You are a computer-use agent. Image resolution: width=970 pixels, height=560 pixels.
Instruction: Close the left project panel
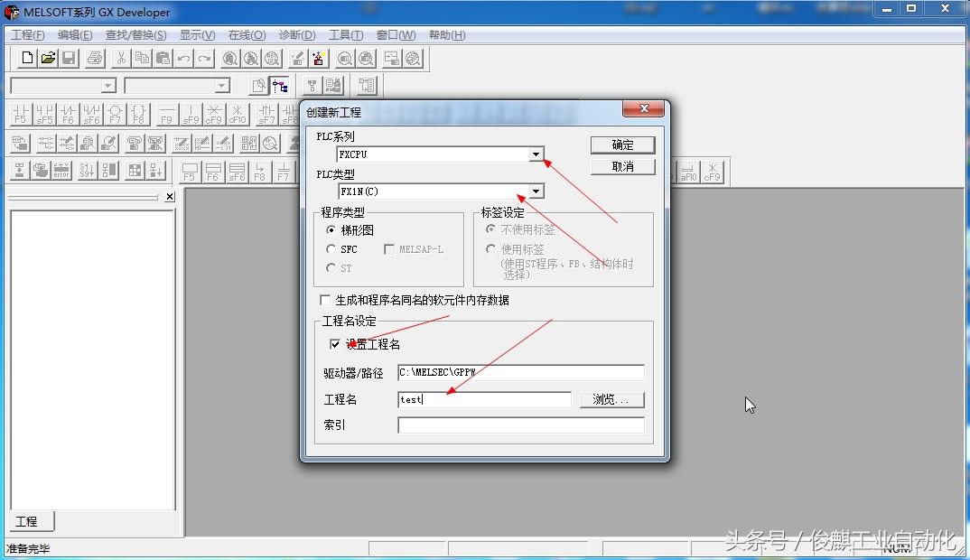tap(170, 197)
